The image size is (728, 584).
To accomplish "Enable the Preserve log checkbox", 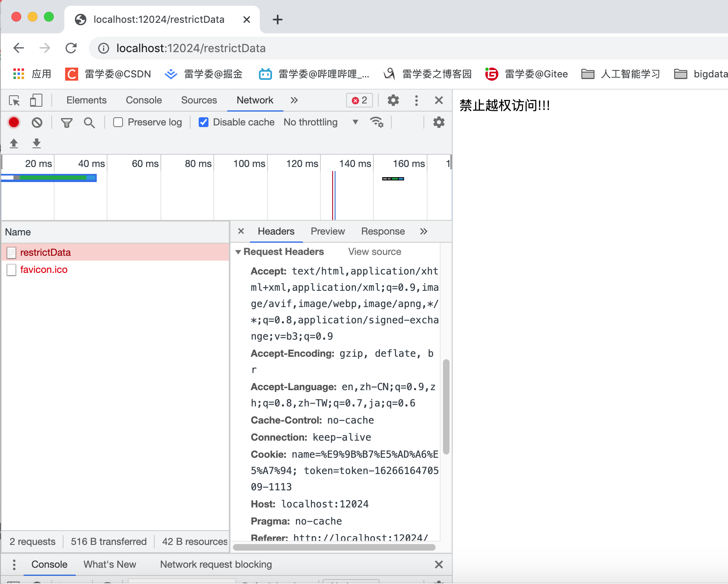I will click(x=118, y=122).
